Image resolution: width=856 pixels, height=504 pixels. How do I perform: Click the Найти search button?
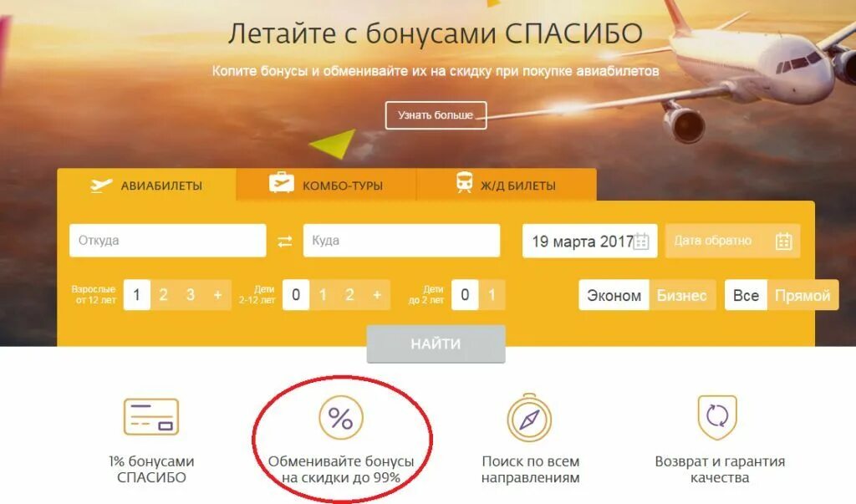pos(436,344)
